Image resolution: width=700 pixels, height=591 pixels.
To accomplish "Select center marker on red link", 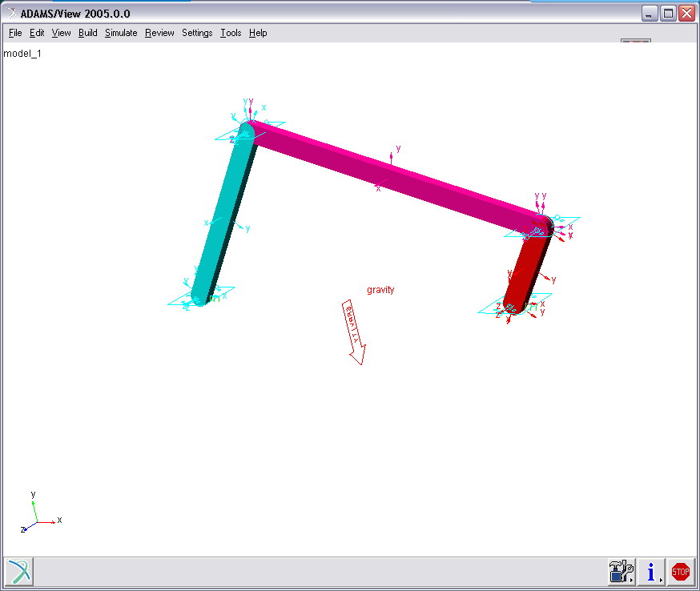I will tap(531, 273).
